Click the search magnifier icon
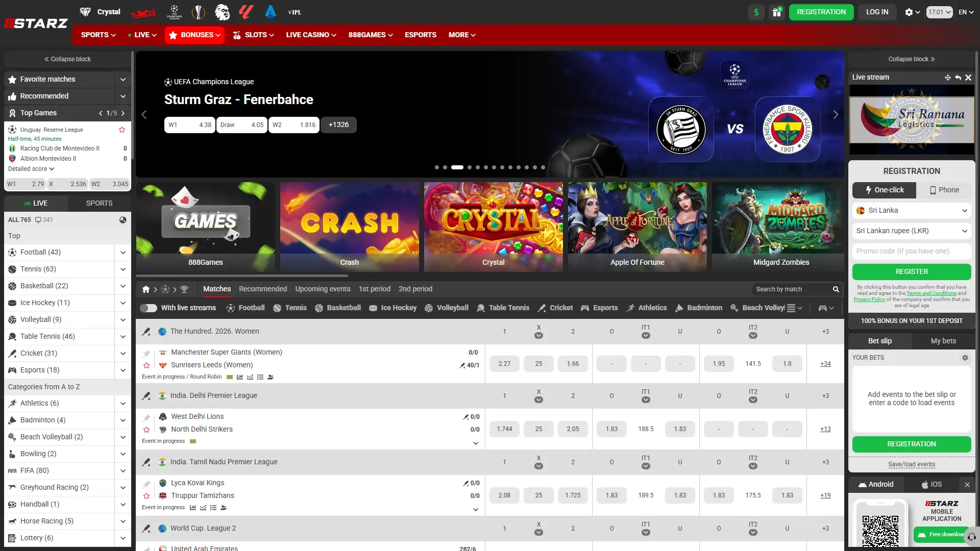The height and width of the screenshot is (551, 980). [x=836, y=289]
